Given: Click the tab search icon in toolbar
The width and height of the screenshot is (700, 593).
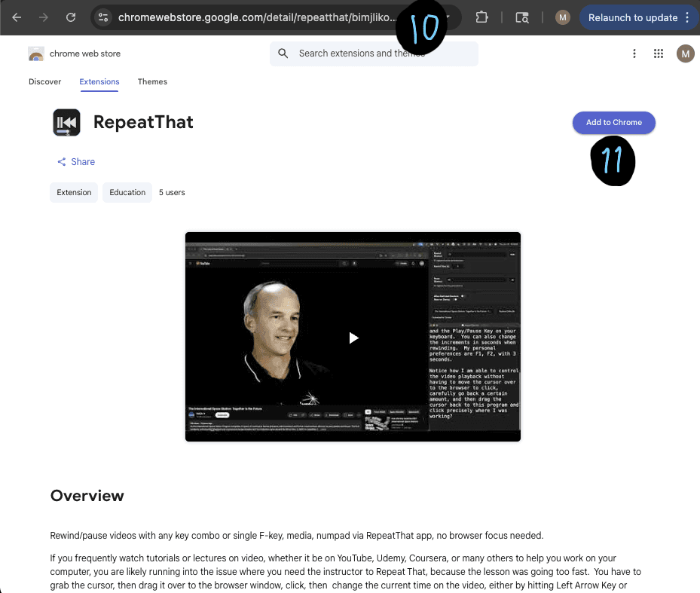Looking at the screenshot, I should [x=522, y=17].
